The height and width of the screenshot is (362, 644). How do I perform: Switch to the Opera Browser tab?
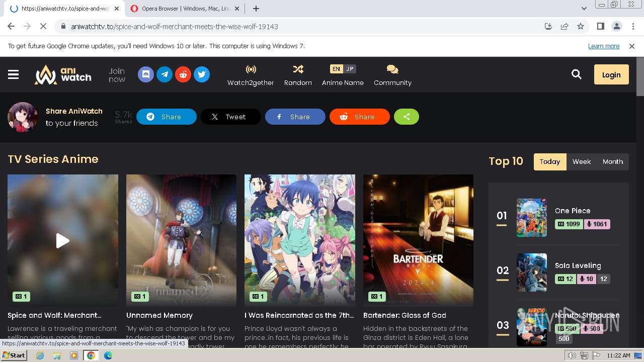tap(186, 9)
